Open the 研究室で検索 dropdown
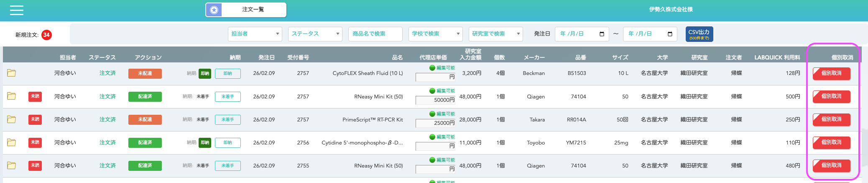The image size is (868, 183). (495, 34)
